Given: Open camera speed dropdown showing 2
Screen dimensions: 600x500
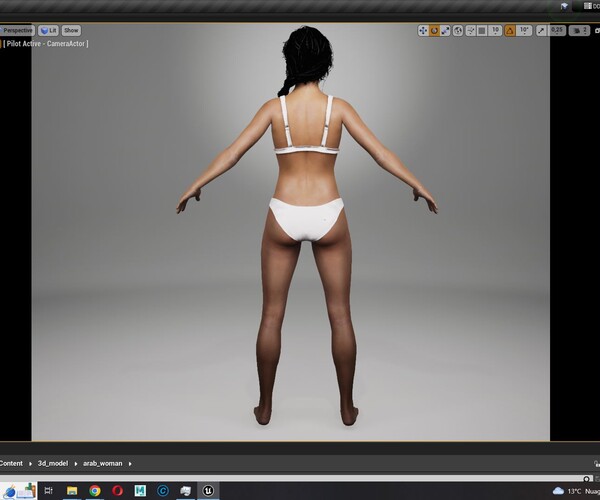Looking at the screenshot, I should [579, 31].
